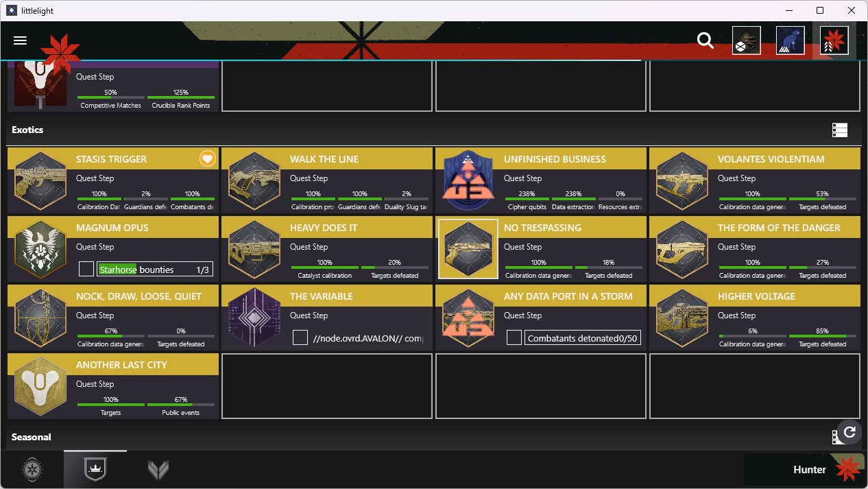Select the NOCK, DRAW, LOOSE, QUIET title
868x489 pixels.
click(138, 296)
